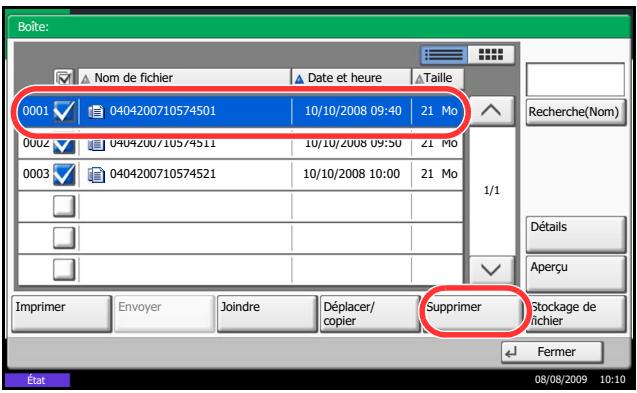The height and width of the screenshot is (393, 637).
Task: Sort by Taille column
Action: click(x=438, y=77)
